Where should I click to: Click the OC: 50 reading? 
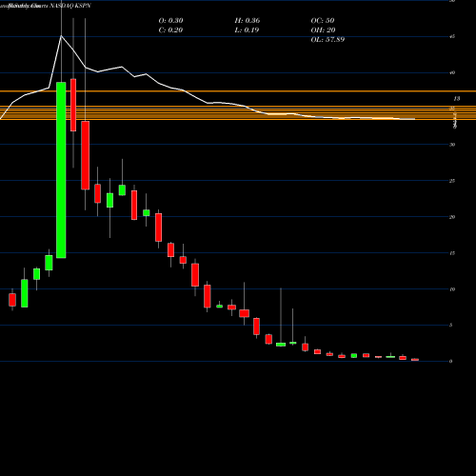point(323,21)
